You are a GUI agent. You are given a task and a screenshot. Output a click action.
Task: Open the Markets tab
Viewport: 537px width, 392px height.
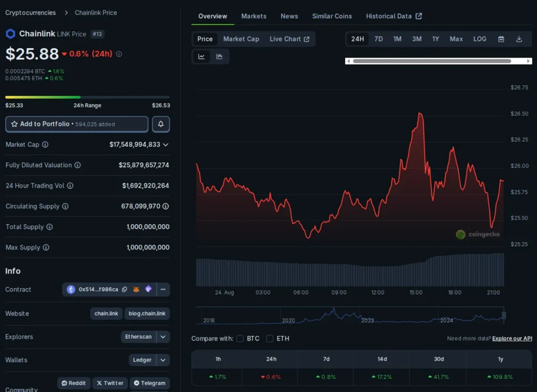(x=254, y=16)
